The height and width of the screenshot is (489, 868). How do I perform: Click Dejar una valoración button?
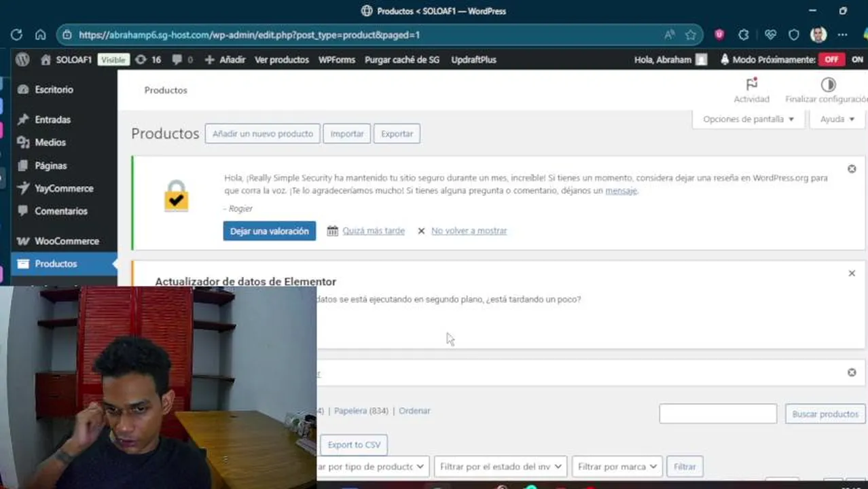tap(269, 231)
